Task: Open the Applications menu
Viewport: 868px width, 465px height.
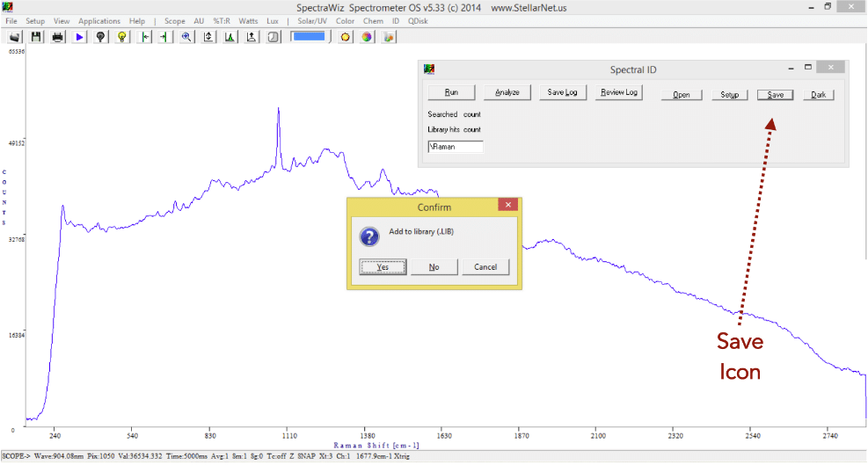Action: point(99,20)
